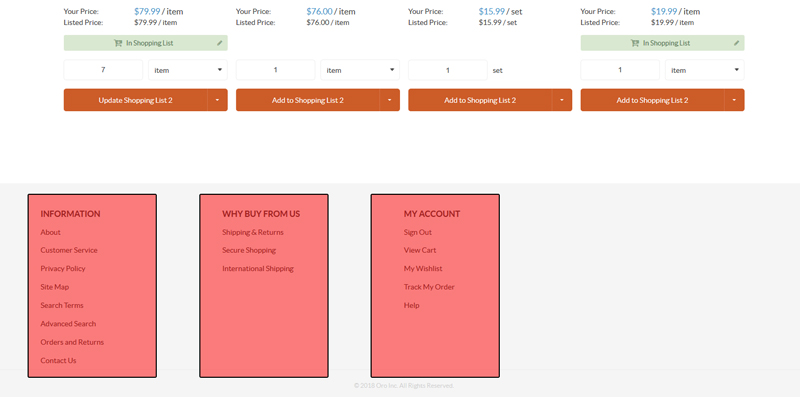This screenshot has height=397, width=800.
Task: Click the Contact Us link
Action: pyautogui.click(x=58, y=360)
